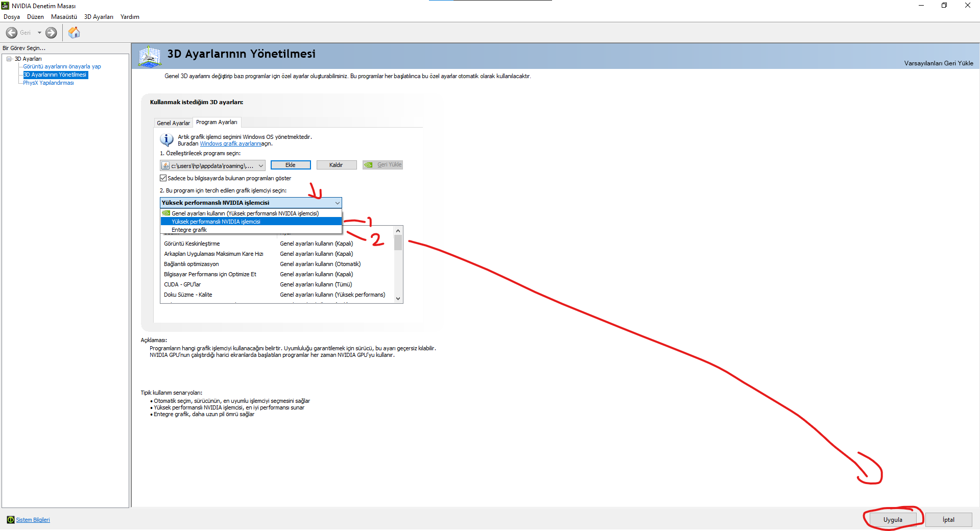Image resolution: width=980 pixels, height=531 pixels.
Task: Open the Yardım menu
Action: (x=130, y=17)
